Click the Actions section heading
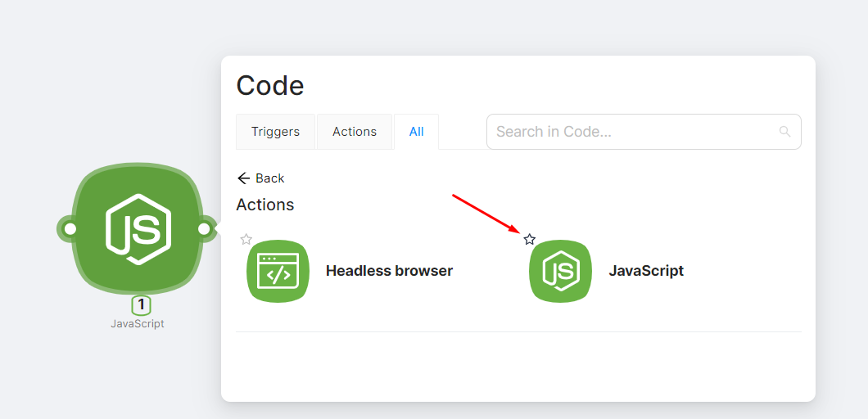Viewport: 868px width, 419px height. 264,205
